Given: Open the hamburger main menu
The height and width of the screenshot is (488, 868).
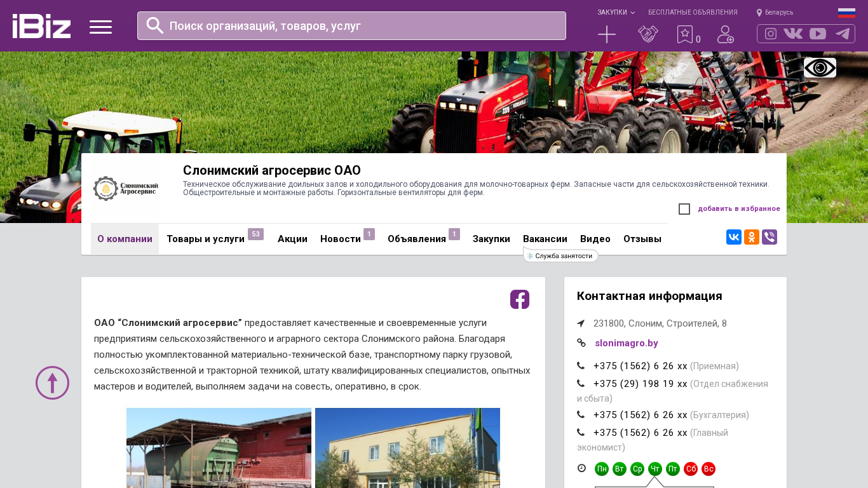Looking at the screenshot, I should pyautogui.click(x=100, y=27).
